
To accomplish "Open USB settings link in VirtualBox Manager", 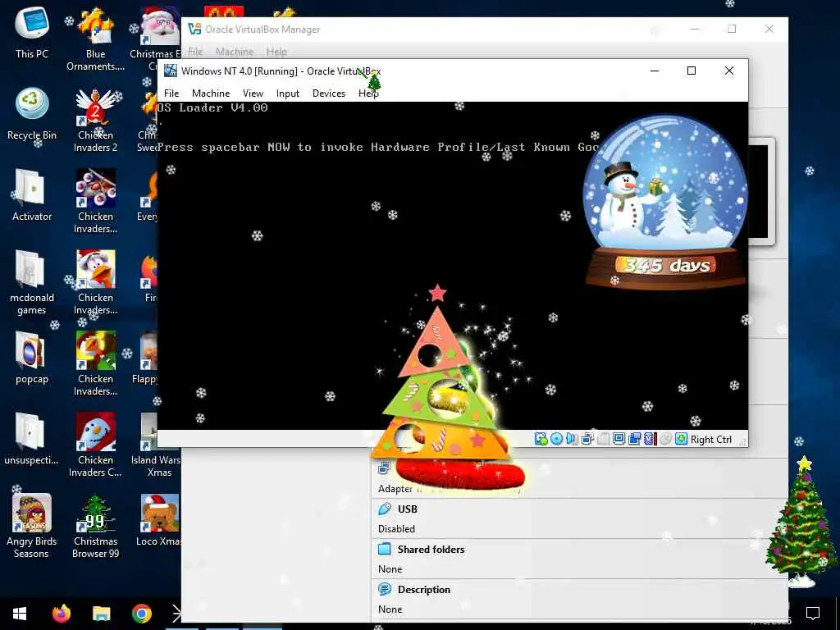I will click(x=407, y=509).
